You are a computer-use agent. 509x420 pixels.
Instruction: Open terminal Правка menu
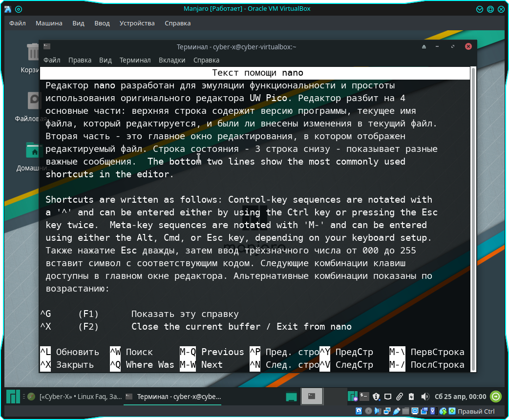(x=80, y=60)
